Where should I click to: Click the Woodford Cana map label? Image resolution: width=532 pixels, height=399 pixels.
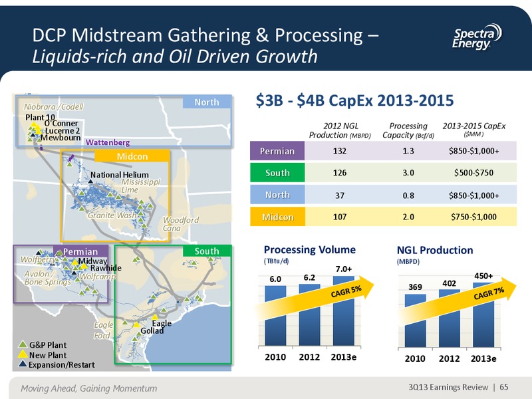click(180, 224)
